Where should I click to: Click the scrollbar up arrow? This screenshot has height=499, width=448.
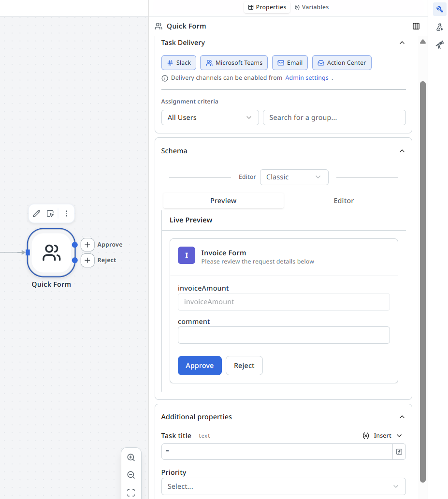click(x=422, y=42)
